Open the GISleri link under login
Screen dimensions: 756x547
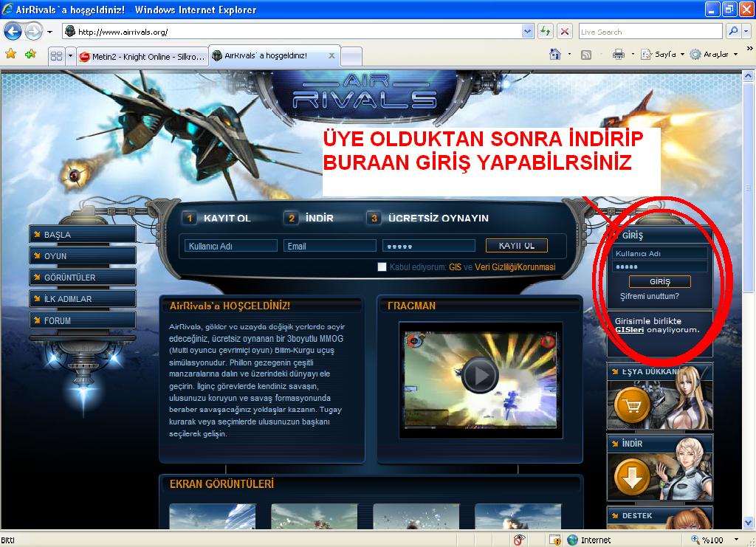[x=629, y=330]
